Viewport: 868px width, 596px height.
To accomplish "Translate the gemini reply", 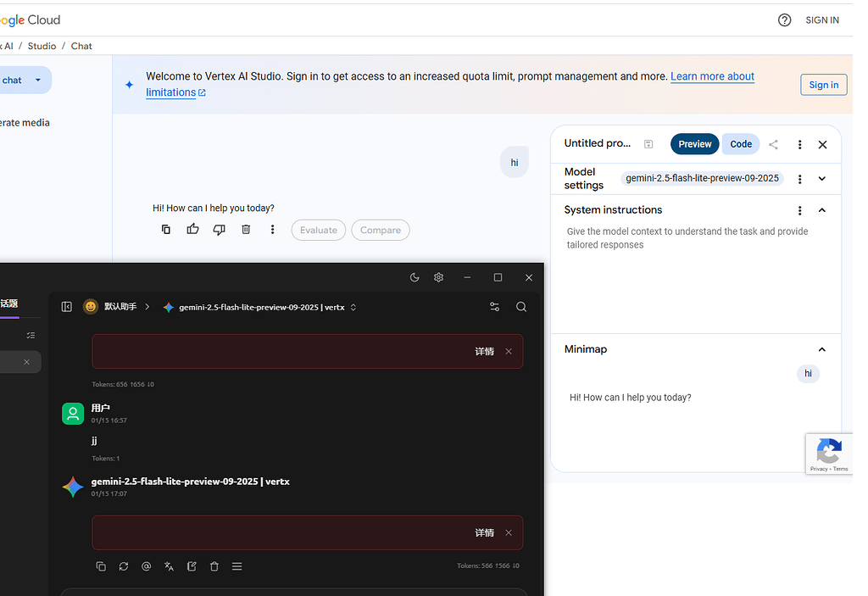I will tap(169, 566).
